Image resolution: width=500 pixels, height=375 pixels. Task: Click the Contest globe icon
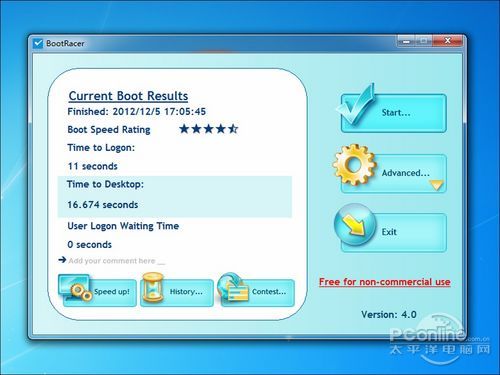[x=233, y=287]
